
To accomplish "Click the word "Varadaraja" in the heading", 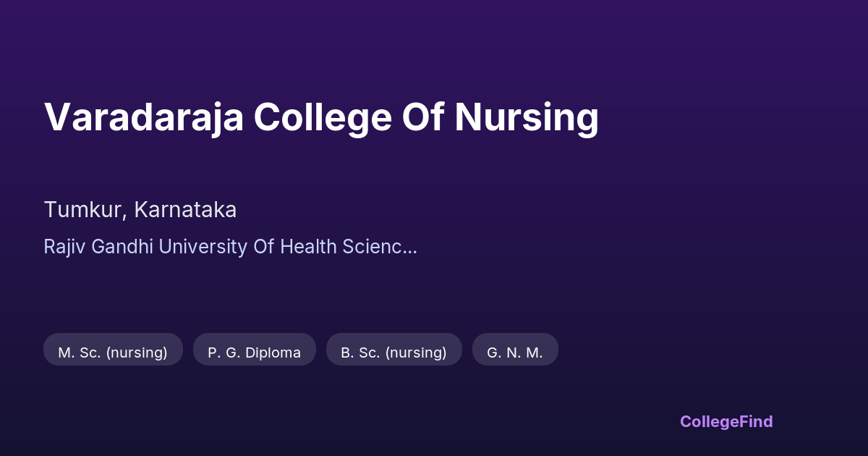I will coord(143,117).
